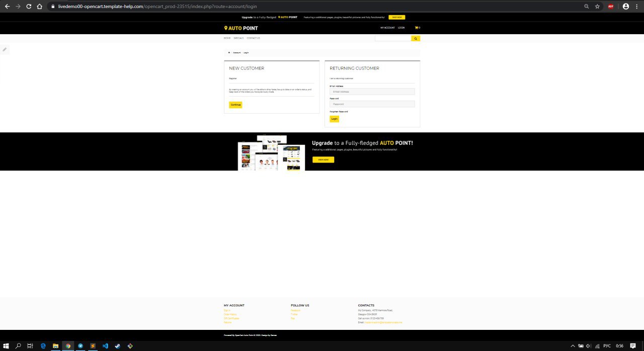Click the Account breadcrumb link
The width and height of the screenshot is (644, 351).
click(236, 52)
